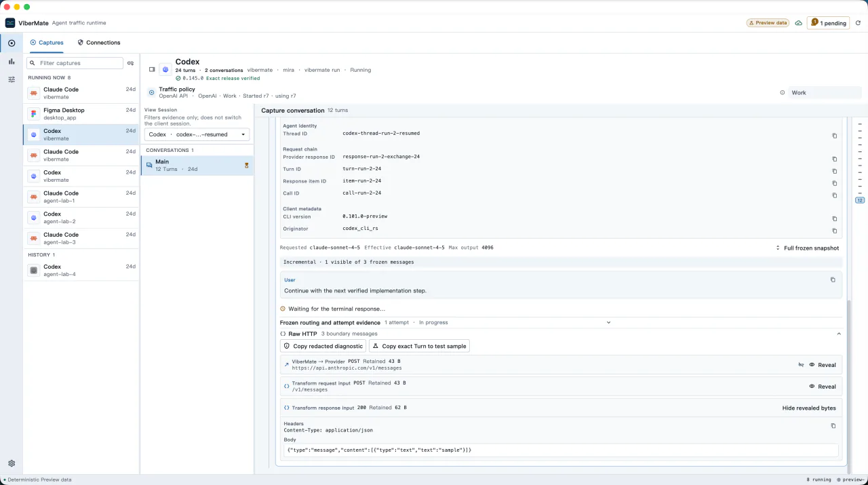Click the 'RUNNING NOW 8' section header
The width and height of the screenshot is (868, 485).
click(50, 78)
